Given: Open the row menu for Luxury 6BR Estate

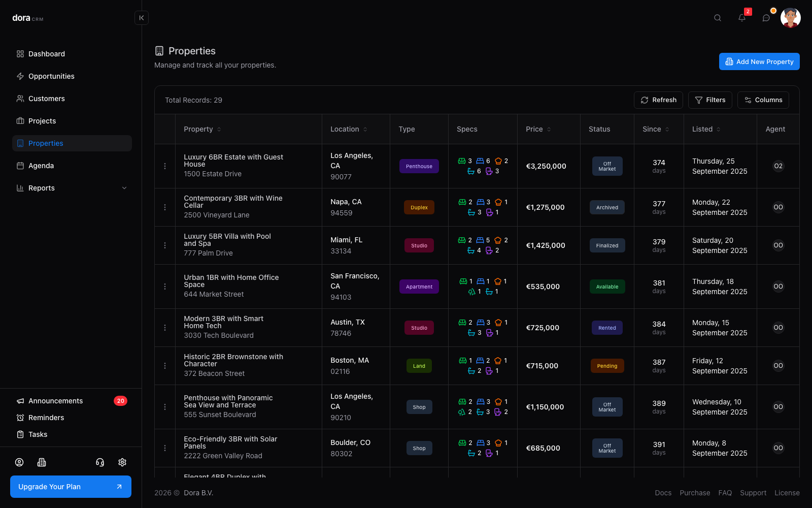Looking at the screenshot, I should (165, 166).
